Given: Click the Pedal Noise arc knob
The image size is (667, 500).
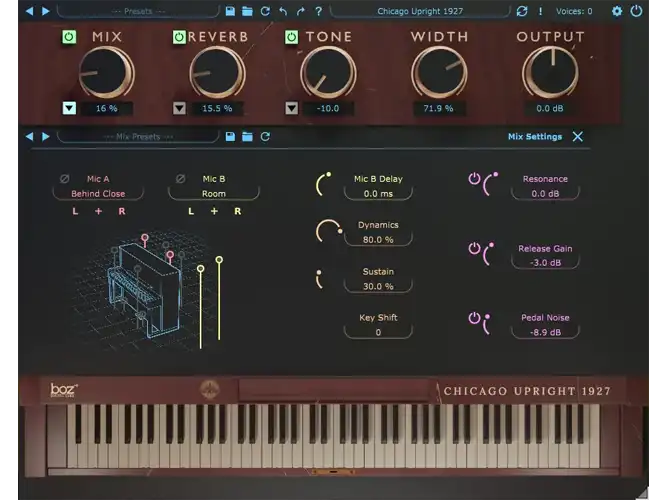Looking at the screenshot, I should [486, 324].
